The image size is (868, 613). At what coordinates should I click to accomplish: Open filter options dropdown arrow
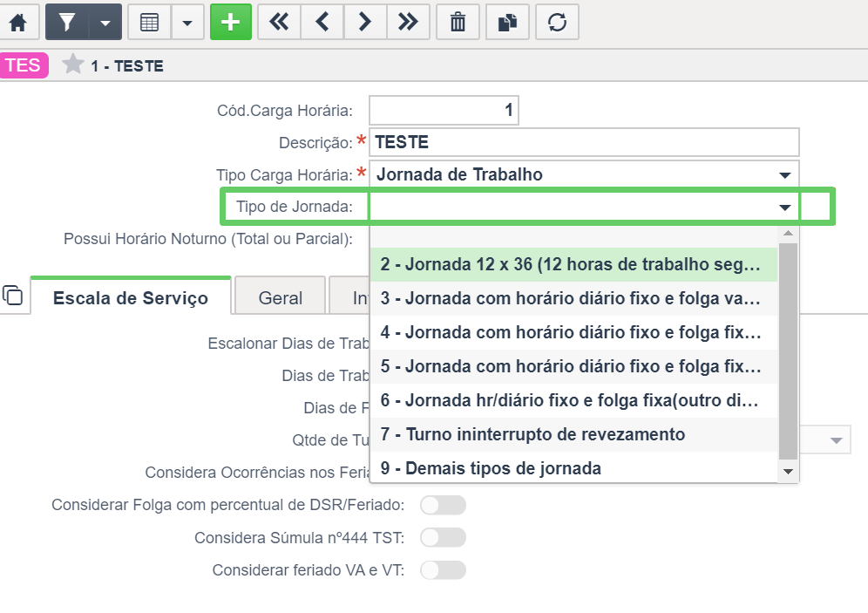point(105,23)
